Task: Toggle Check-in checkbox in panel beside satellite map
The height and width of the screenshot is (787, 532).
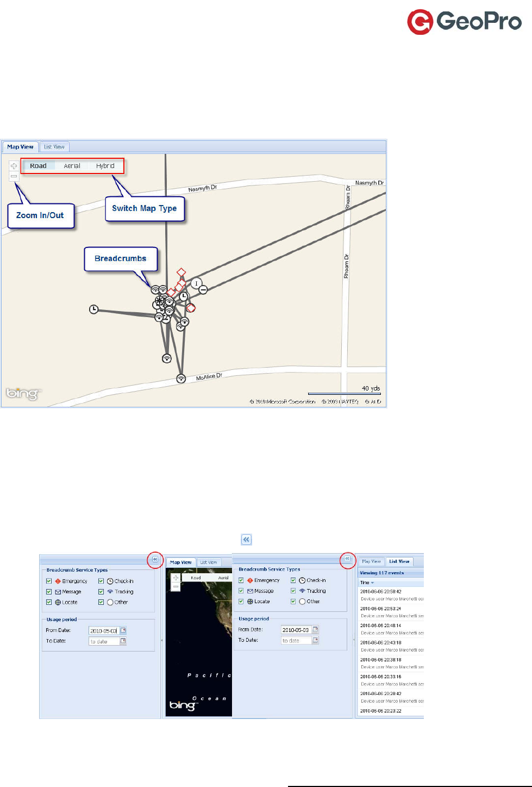Action: pos(101,581)
